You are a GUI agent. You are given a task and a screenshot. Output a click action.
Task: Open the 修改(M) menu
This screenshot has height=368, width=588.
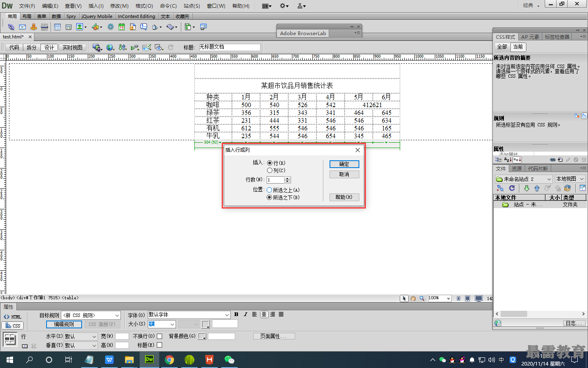pyautogui.click(x=119, y=6)
